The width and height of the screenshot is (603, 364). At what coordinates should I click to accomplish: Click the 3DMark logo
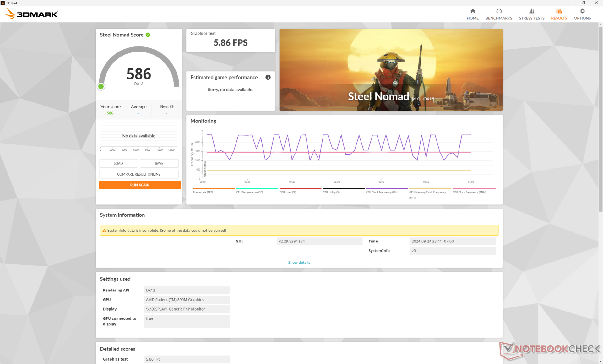(x=32, y=14)
